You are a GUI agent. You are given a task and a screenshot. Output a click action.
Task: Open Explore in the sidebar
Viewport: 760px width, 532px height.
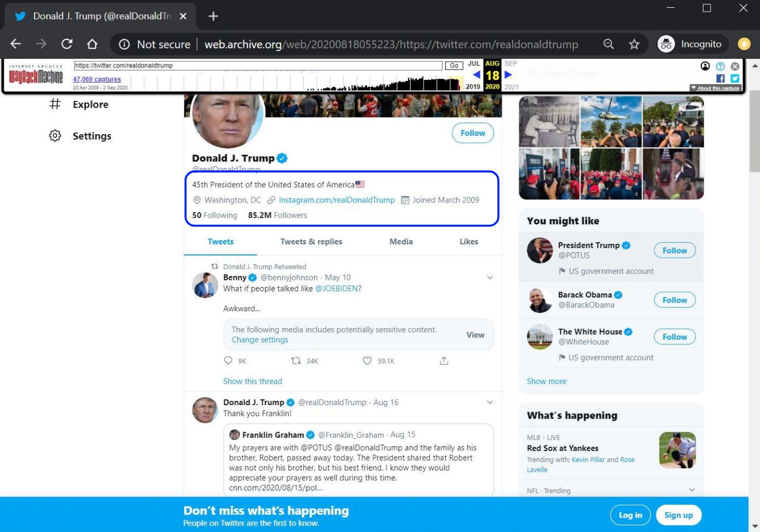[x=90, y=104]
